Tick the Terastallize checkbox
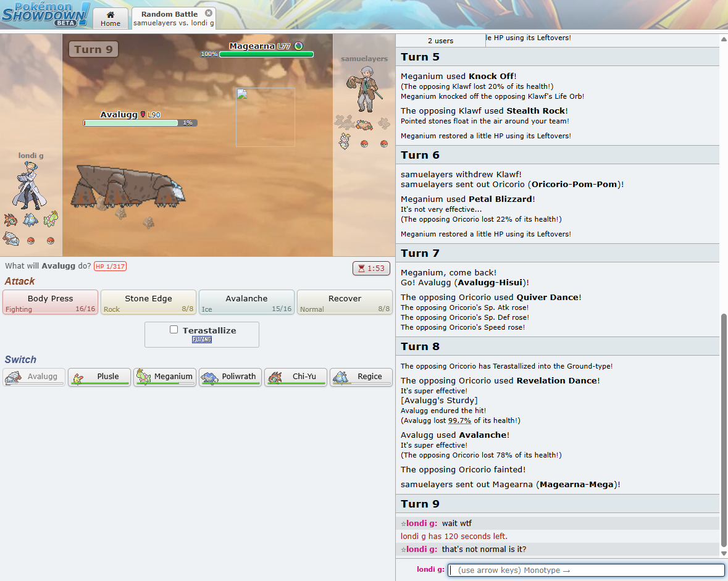Screen dimensions: 728x581 click(174, 329)
